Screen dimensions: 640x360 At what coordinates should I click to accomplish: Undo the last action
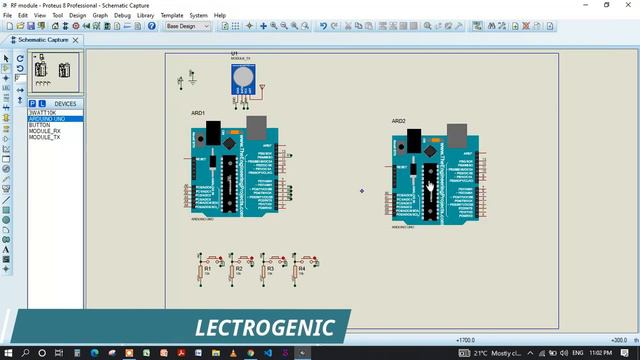(323, 26)
